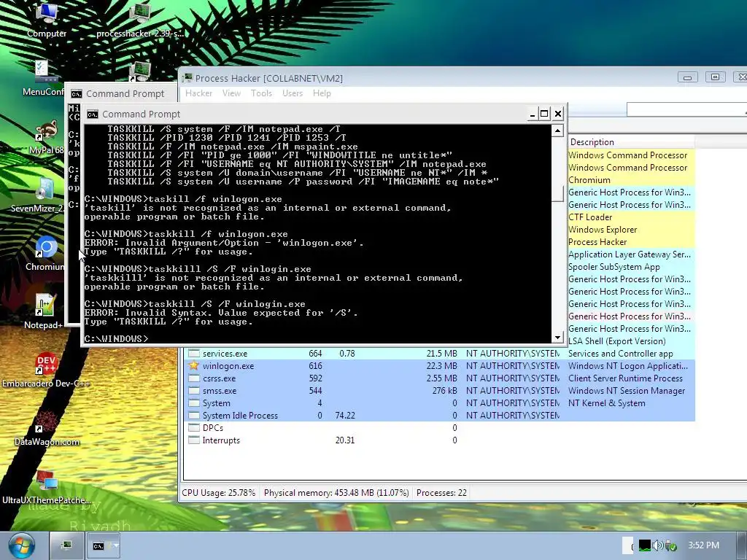
Task: Click the Process Hacker search box
Action: click(686, 109)
